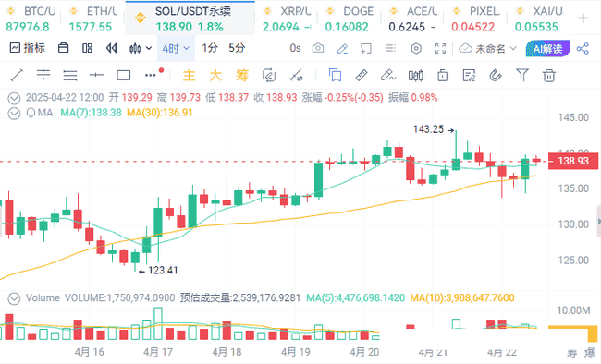Switch to the DOGE ticker tab

coord(349,18)
